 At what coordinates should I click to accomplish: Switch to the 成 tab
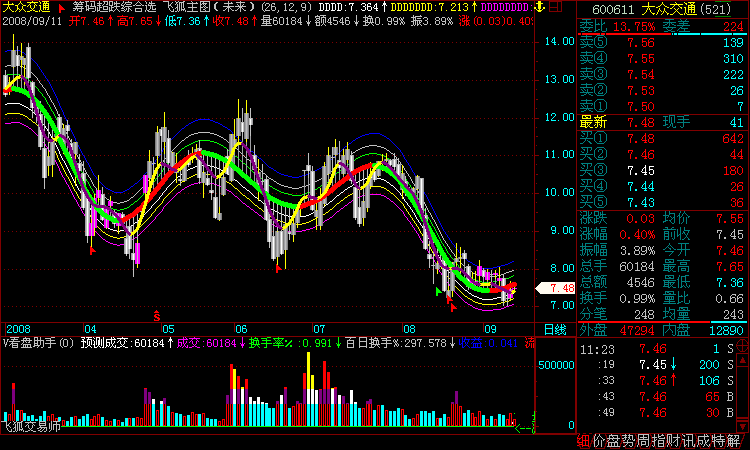point(703,441)
